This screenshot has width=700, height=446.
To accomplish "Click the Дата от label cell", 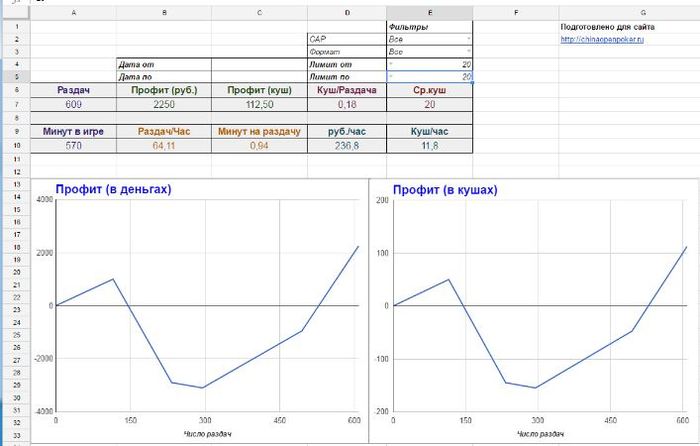I will (x=164, y=64).
